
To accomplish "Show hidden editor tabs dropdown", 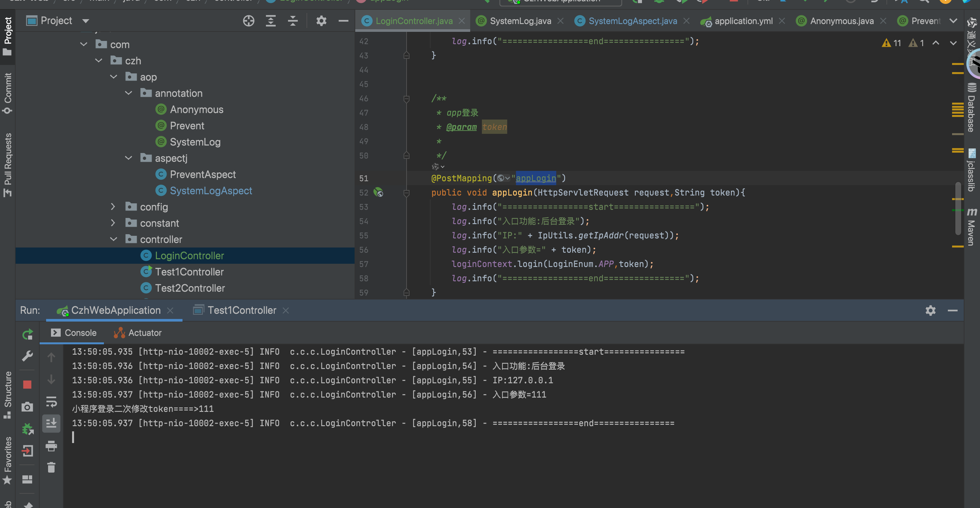I will [x=953, y=21].
